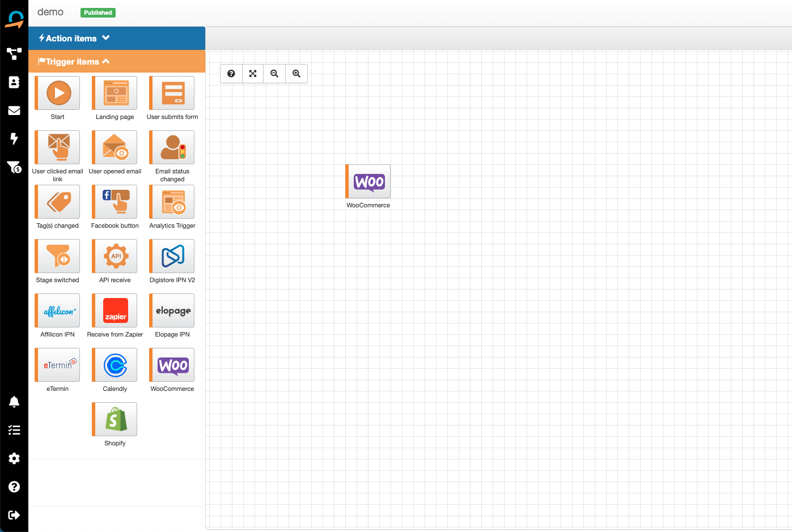Select Email status changed trigger

(172, 148)
